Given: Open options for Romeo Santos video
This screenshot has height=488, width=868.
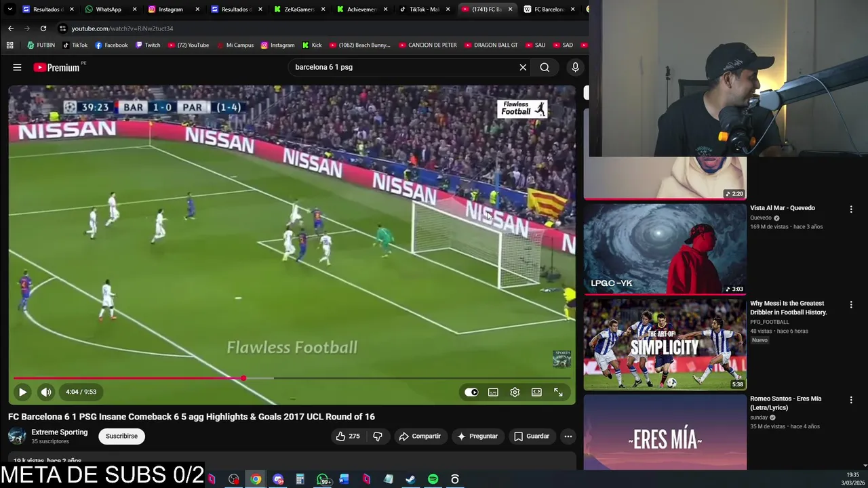Looking at the screenshot, I should pyautogui.click(x=851, y=400).
